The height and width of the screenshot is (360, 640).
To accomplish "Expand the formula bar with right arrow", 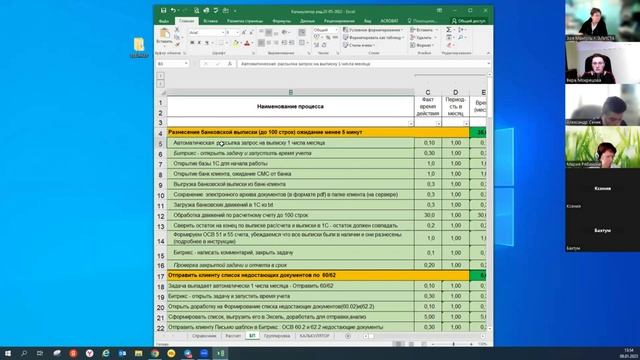I will (489, 64).
